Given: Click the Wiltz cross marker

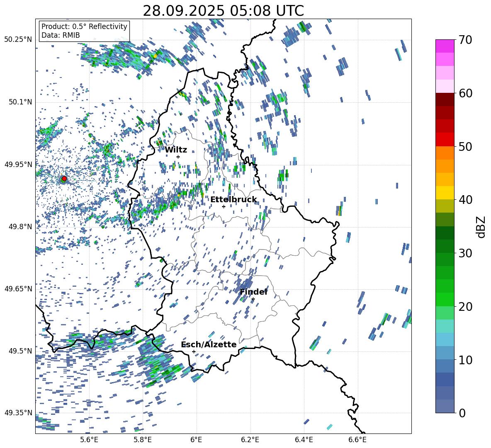Looking at the screenshot, I should (x=178, y=157).
